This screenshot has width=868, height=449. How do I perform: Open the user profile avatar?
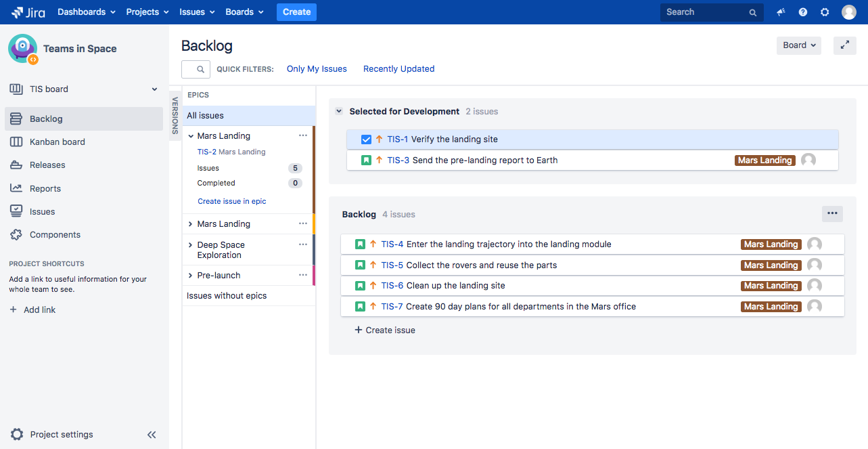[849, 12]
